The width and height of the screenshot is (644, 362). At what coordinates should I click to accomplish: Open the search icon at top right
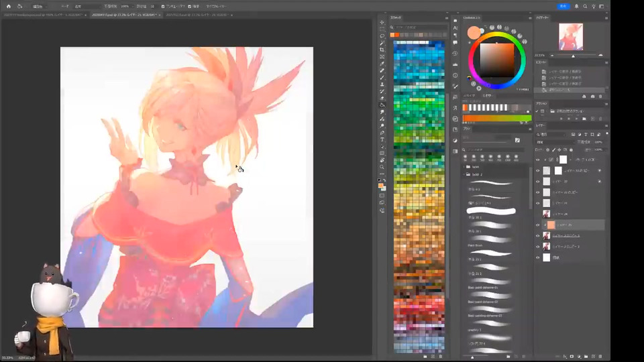[585, 6]
